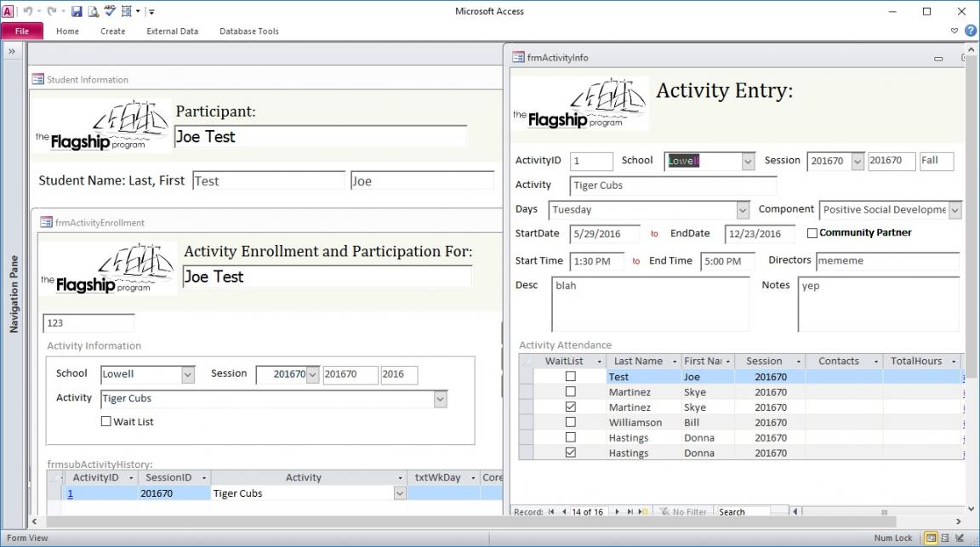Switch to Layout View in status bar
This screenshot has height=547, width=980.
[945, 538]
